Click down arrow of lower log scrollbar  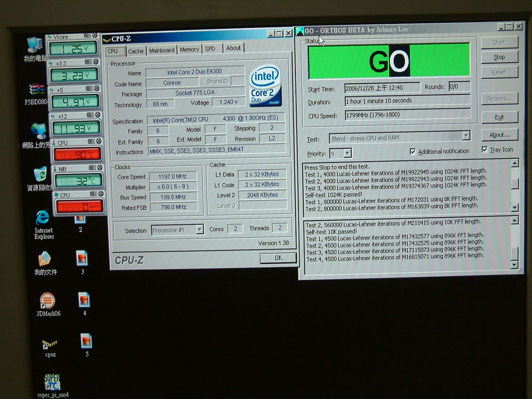515,264
